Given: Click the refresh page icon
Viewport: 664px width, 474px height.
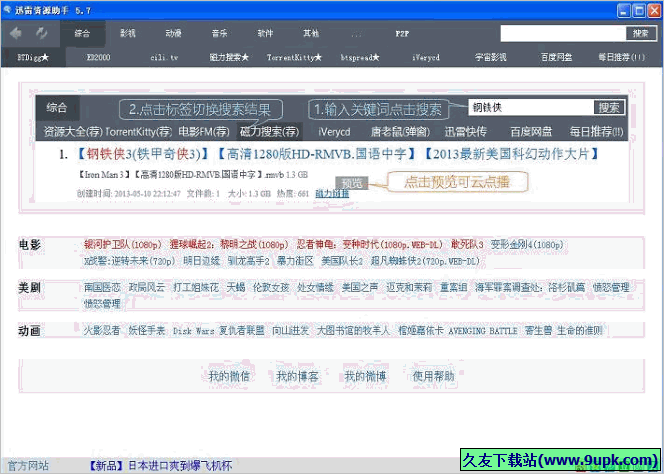Looking at the screenshot, I should [42, 33].
